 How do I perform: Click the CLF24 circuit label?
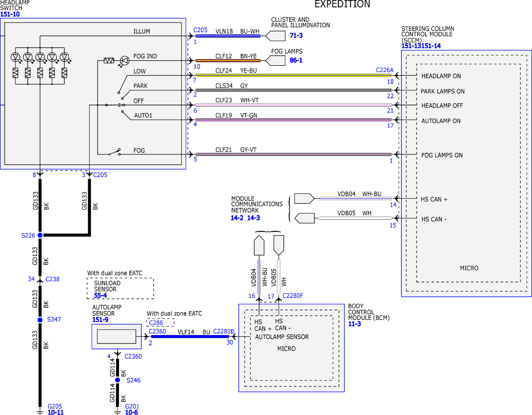tap(224, 71)
